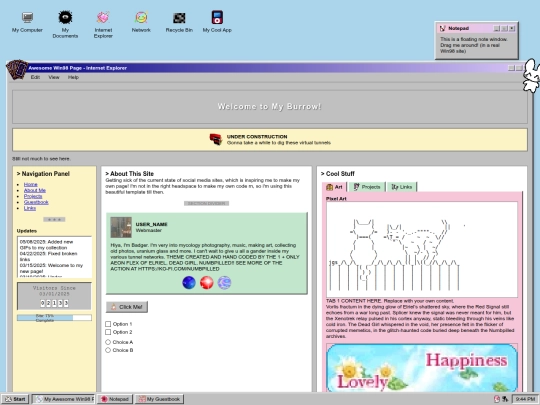The height and width of the screenshot is (405, 540).
Task: Check the Option 2 checkbox
Action: [x=108, y=332]
